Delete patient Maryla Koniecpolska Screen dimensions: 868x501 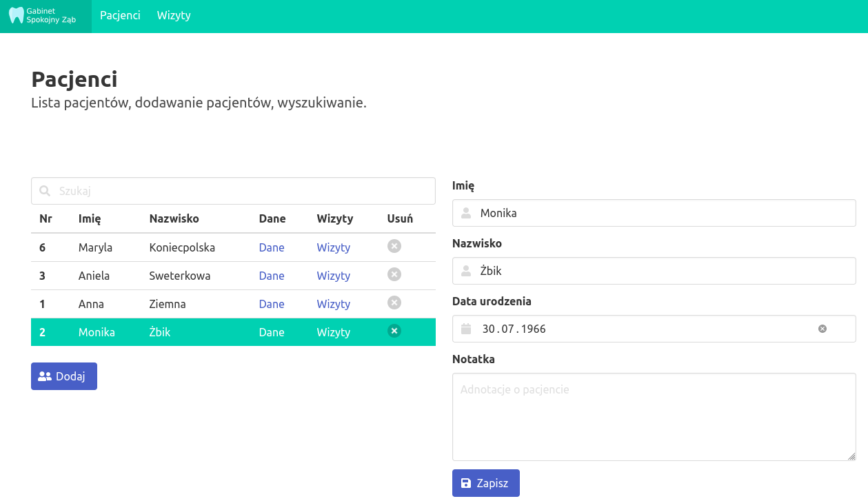394,246
